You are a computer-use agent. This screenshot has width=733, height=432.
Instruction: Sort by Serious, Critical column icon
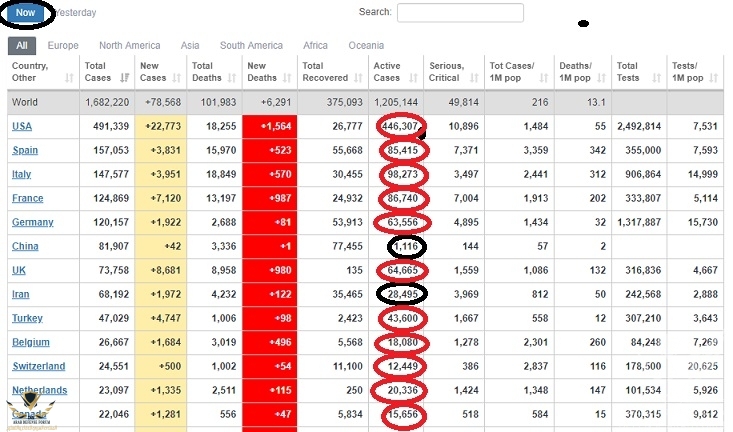475,78
